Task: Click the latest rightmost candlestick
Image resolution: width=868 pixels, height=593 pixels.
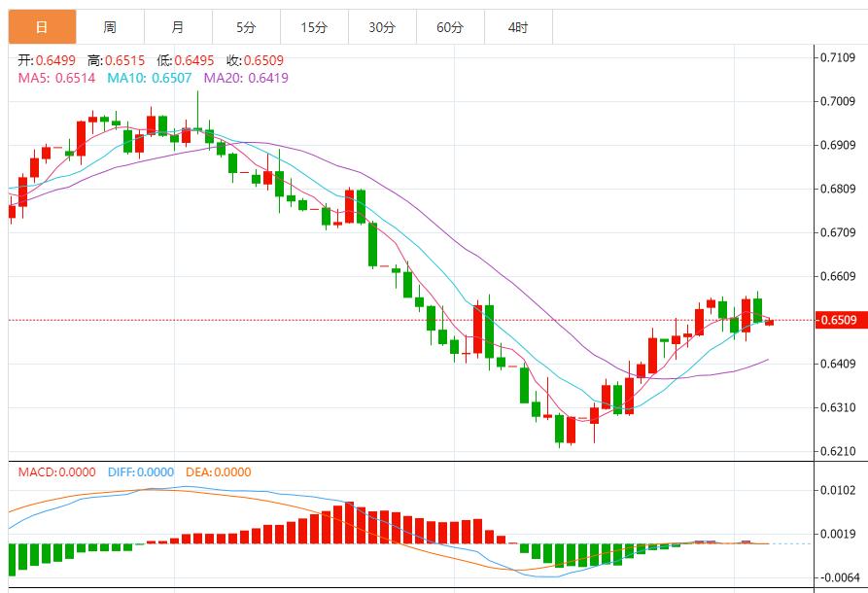Action: [x=770, y=322]
